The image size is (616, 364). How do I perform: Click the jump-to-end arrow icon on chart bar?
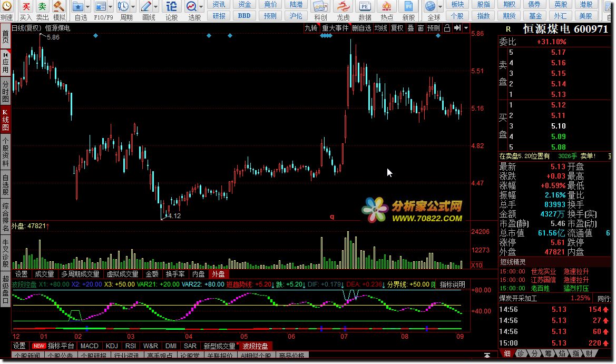coord(457,28)
